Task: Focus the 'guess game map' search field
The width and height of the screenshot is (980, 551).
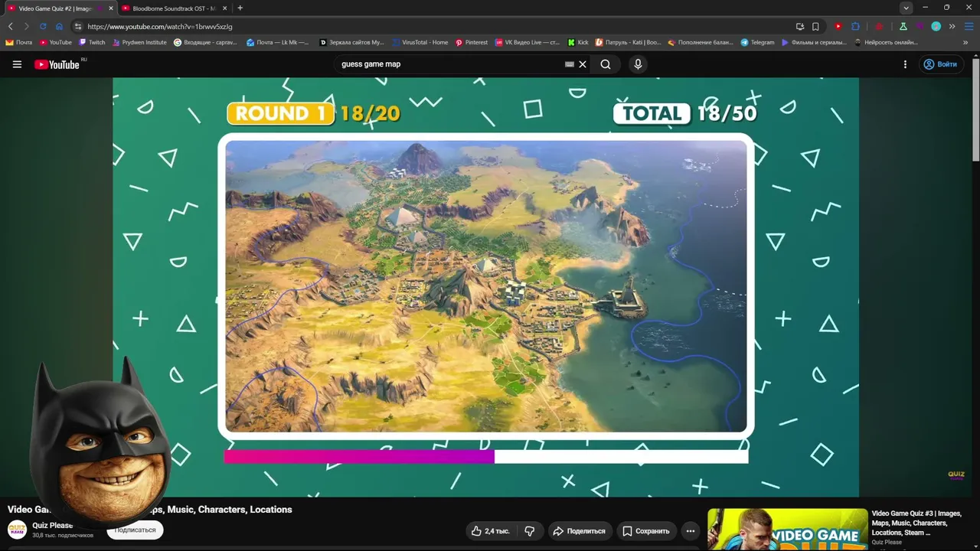Action: (450, 64)
